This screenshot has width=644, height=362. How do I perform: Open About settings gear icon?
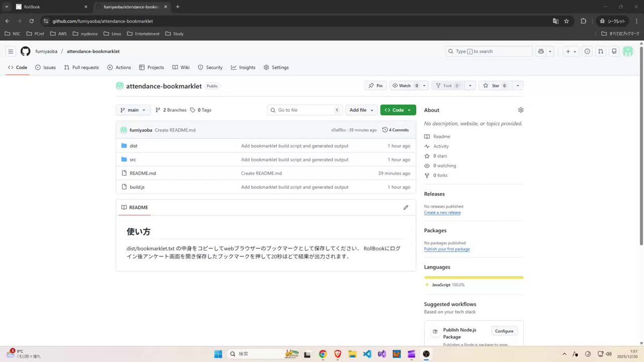click(x=521, y=110)
